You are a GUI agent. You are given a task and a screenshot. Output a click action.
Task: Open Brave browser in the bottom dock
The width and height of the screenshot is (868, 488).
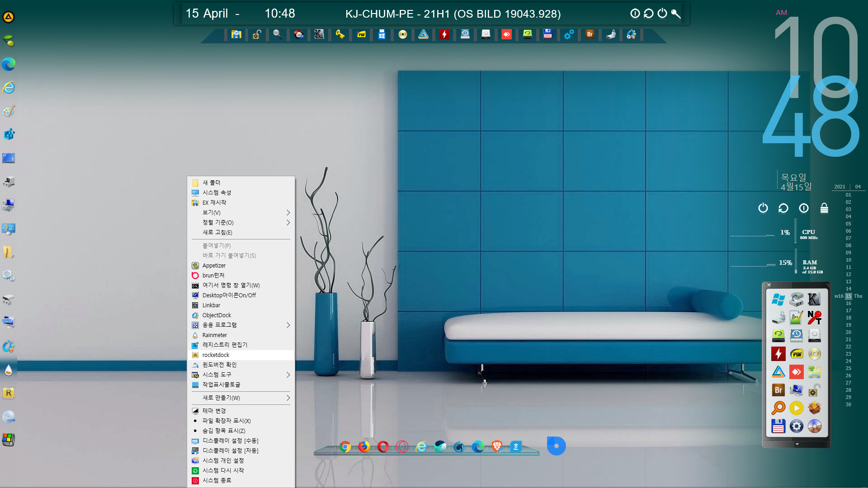click(x=497, y=447)
